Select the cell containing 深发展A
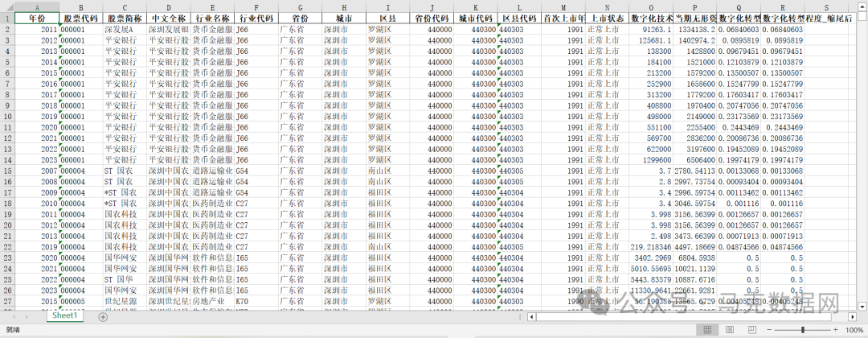This screenshot has height=338, width=868. pyautogui.click(x=125, y=29)
